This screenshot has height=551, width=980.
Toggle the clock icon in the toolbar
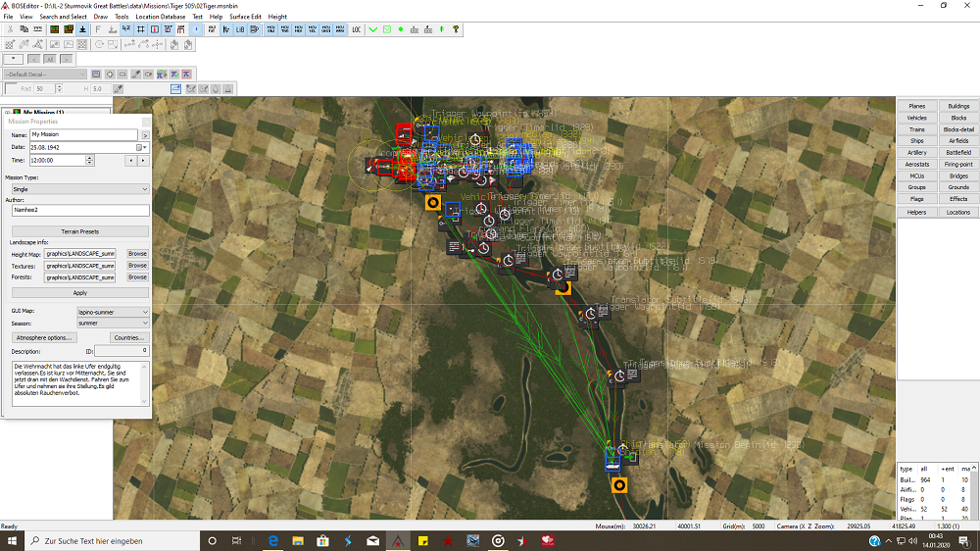point(196,29)
